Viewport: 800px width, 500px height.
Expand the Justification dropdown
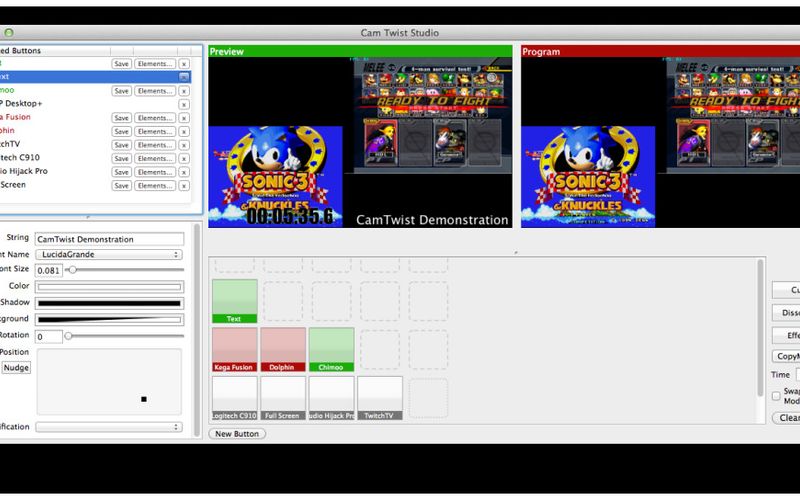point(109,427)
